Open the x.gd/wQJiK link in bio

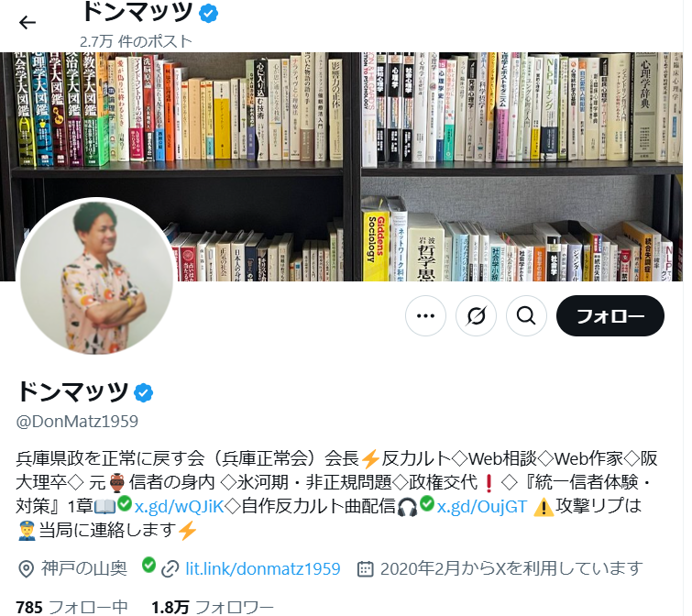[x=180, y=507]
